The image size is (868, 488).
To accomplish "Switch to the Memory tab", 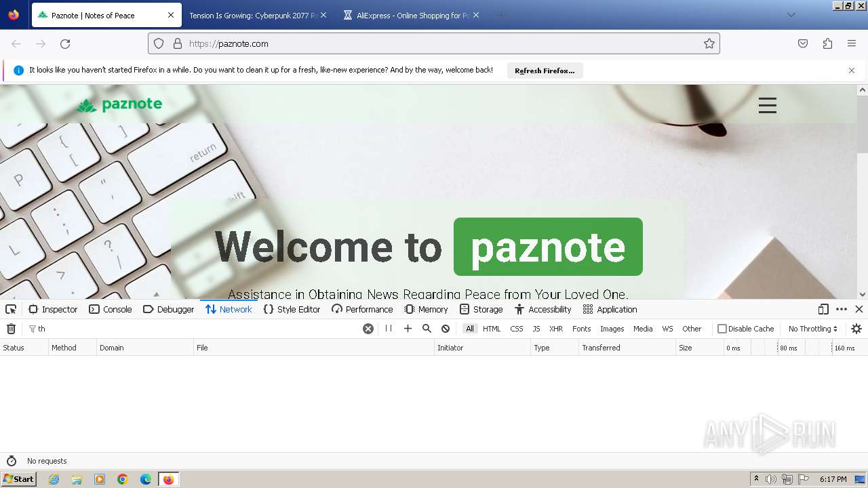I will (426, 309).
